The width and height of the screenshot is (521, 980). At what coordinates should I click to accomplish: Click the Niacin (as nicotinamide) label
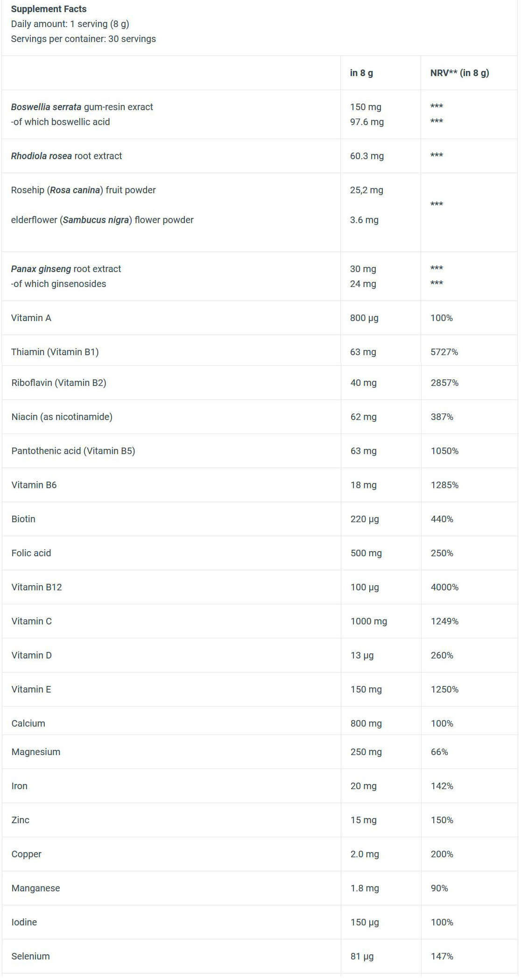(x=62, y=417)
